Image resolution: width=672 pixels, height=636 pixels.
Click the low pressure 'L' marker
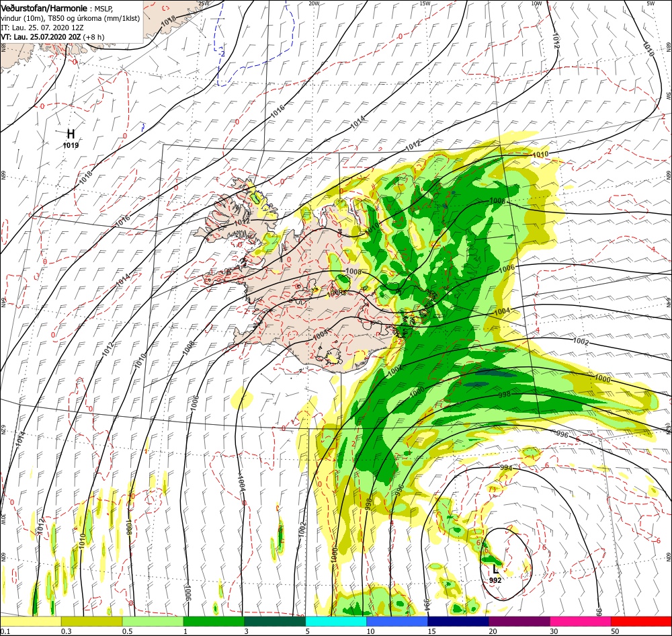(x=495, y=569)
